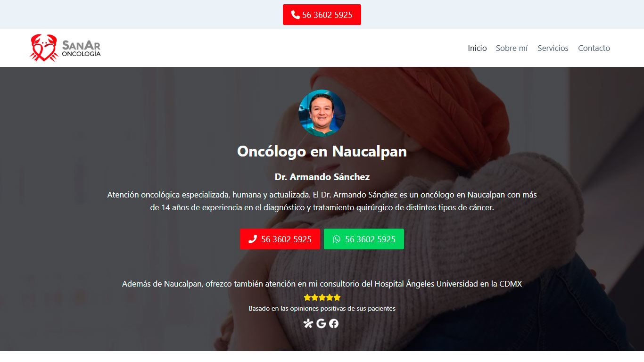Click the handset icon in hero red button

(x=253, y=239)
